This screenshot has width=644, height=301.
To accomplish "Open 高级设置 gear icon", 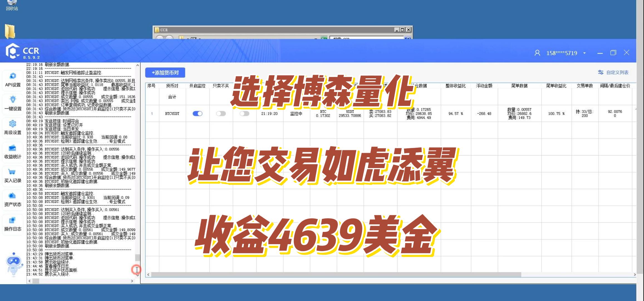I will 13,124.
